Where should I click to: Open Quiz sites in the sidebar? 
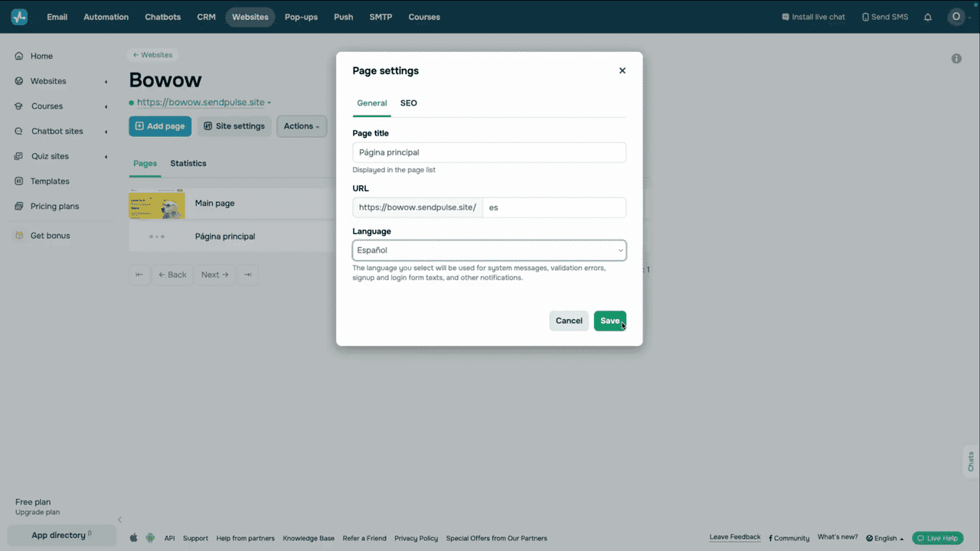pos(49,156)
